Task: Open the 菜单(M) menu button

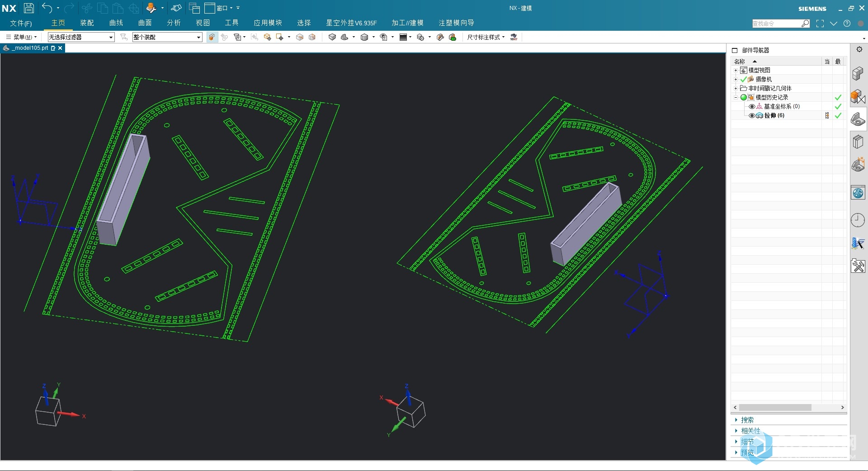Action: tap(21, 37)
